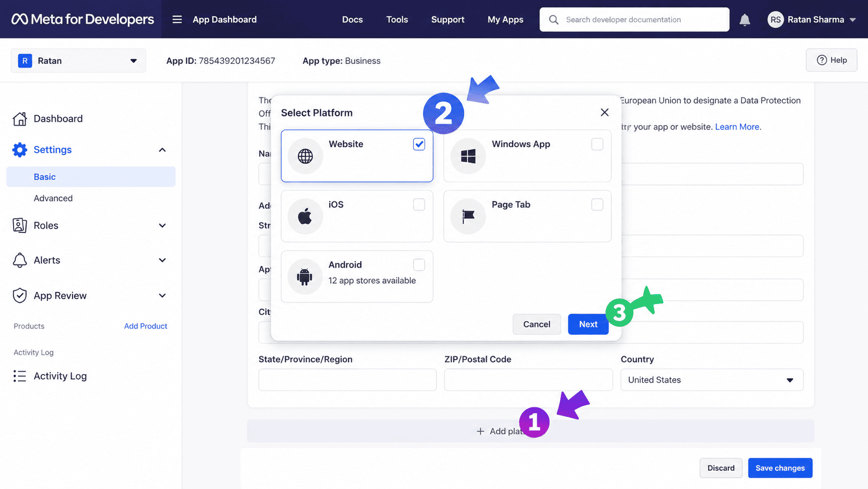The height and width of the screenshot is (489, 868).
Task: Click the Next button
Action: click(588, 324)
